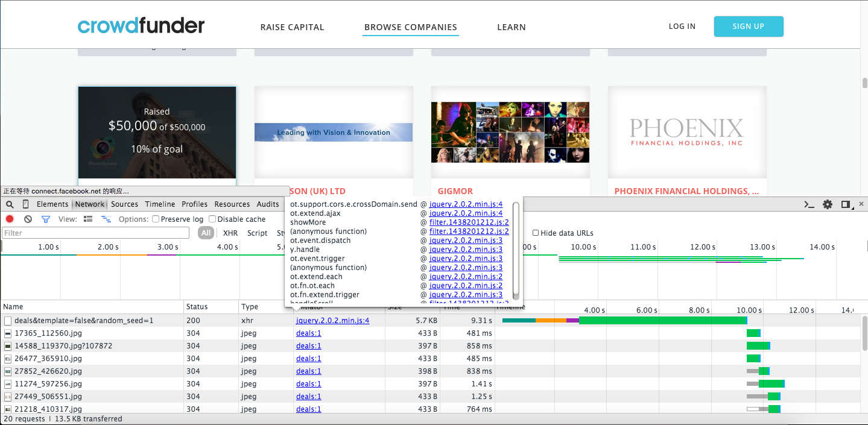
Task: Switch to the Audits tab
Action: pyautogui.click(x=268, y=204)
